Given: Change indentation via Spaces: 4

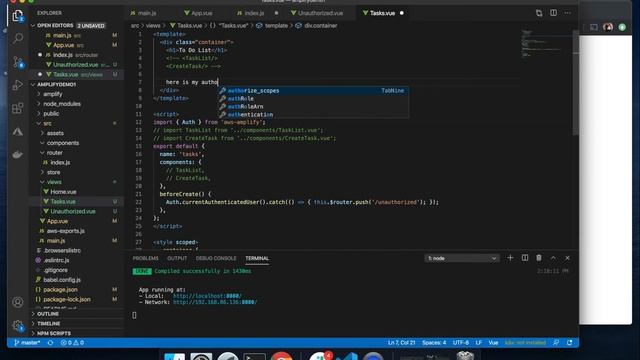Looking at the screenshot, I should pyautogui.click(x=434, y=343).
